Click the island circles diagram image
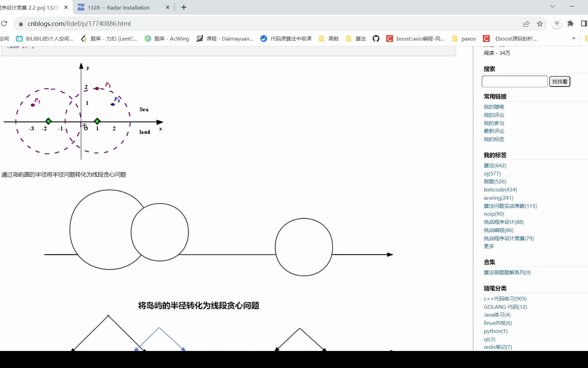Image resolution: width=588 pixels, height=368 pixels. [218, 233]
